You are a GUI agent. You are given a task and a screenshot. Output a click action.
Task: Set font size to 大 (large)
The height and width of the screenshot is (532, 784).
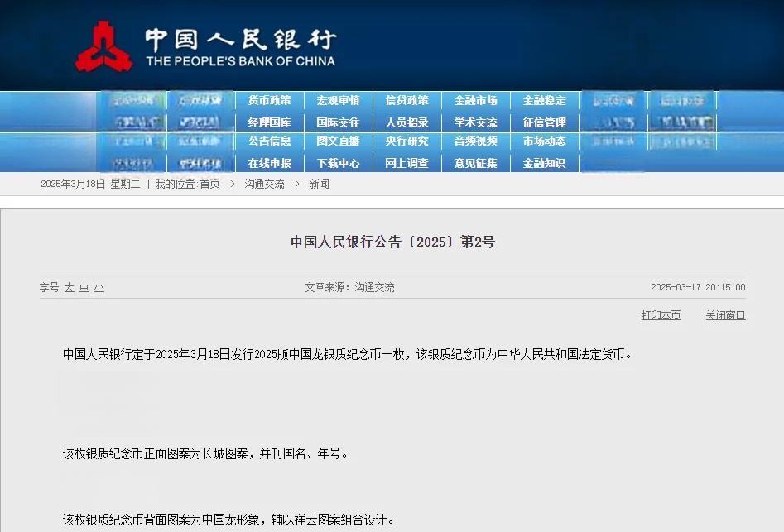(70, 287)
